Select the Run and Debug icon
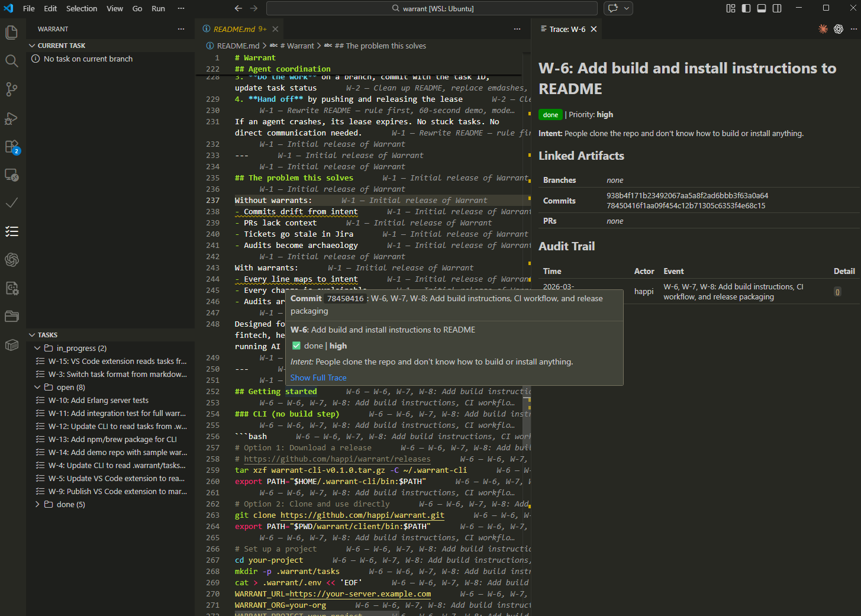Image resolution: width=861 pixels, height=616 pixels. (x=12, y=118)
